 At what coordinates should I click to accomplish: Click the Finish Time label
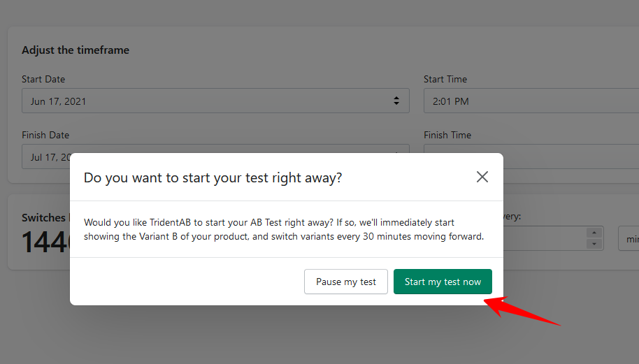point(447,135)
